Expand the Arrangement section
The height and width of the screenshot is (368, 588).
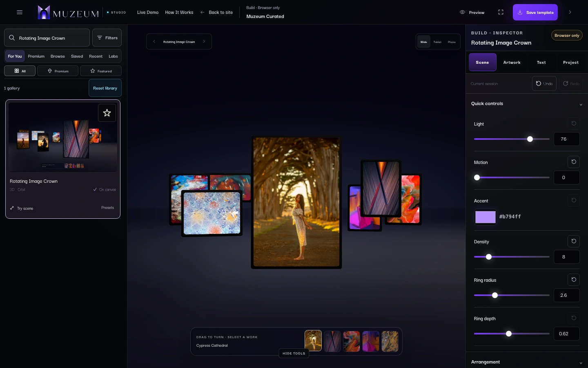(527, 362)
